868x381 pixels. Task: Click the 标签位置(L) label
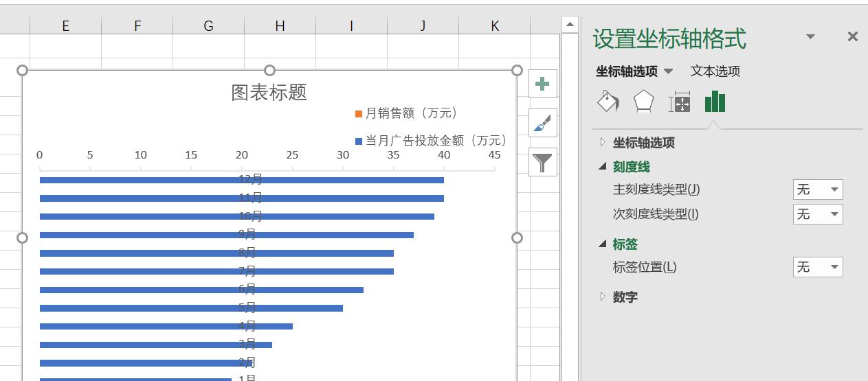(x=645, y=267)
